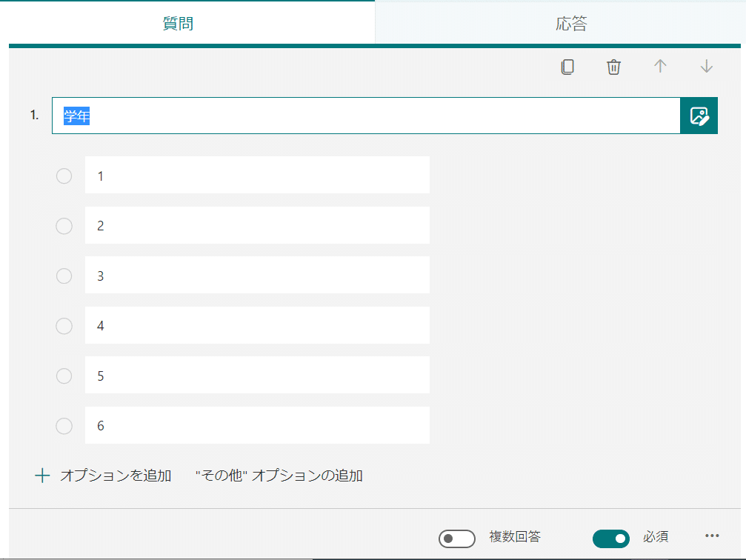The image size is (746, 560).
Task: Click the option 5 text box
Action: [257, 376]
